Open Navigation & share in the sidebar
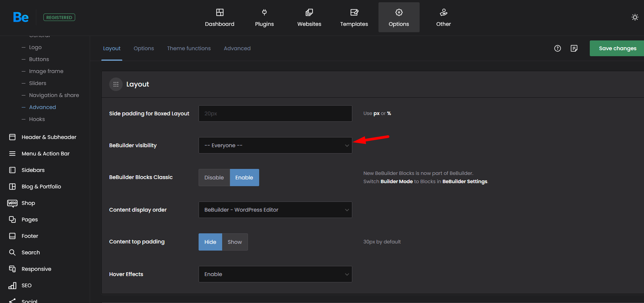Viewport: 644px width, 303px height. point(54,95)
